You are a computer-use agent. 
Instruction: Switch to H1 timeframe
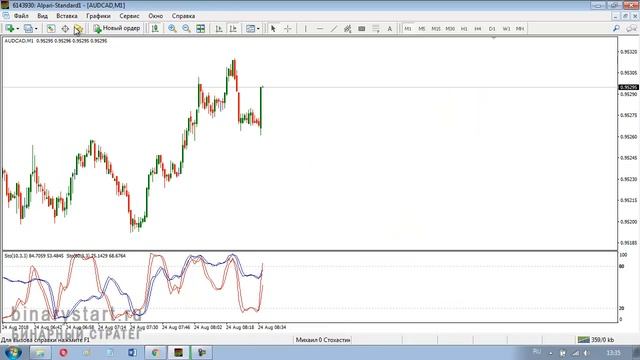coord(464,29)
